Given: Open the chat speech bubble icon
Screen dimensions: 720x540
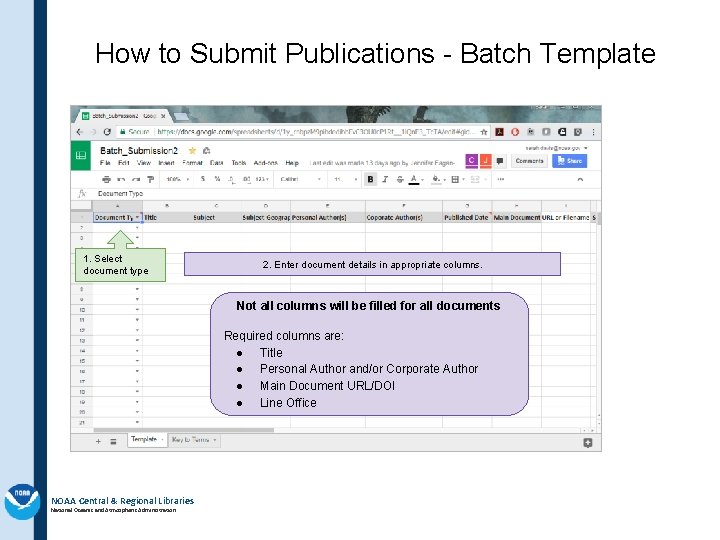Looking at the screenshot, I should pyautogui.click(x=500, y=161).
